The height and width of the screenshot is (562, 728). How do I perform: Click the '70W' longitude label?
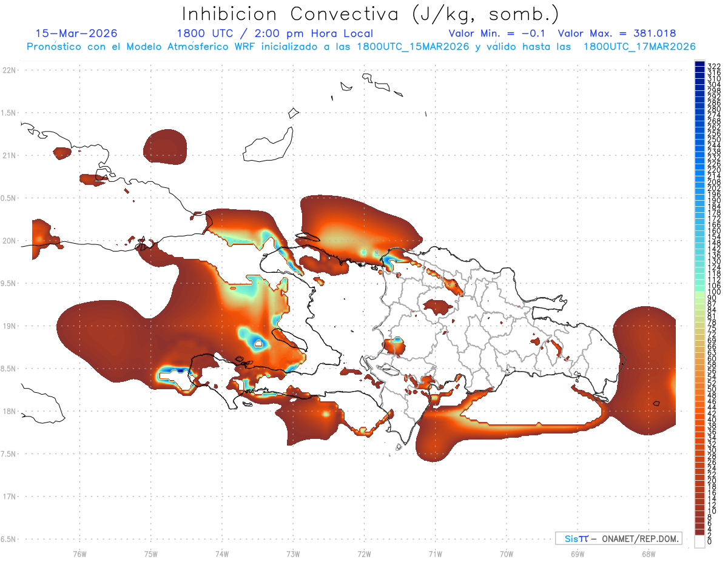pyautogui.click(x=506, y=554)
